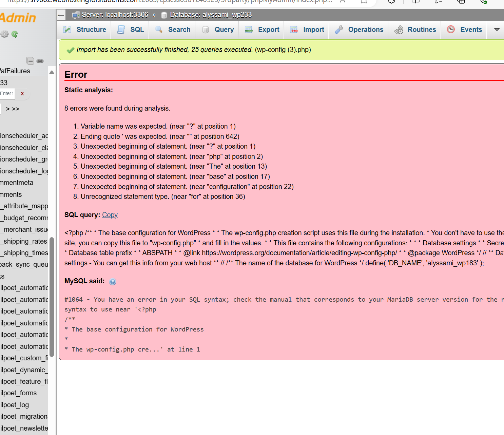The width and height of the screenshot is (504, 435).
Task: Open the Query tab
Action: [218, 30]
